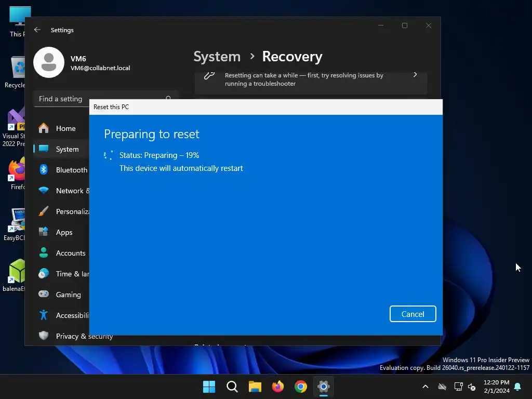532x399 pixels.
Task: Open Time & language settings
Action: pyautogui.click(x=62, y=274)
